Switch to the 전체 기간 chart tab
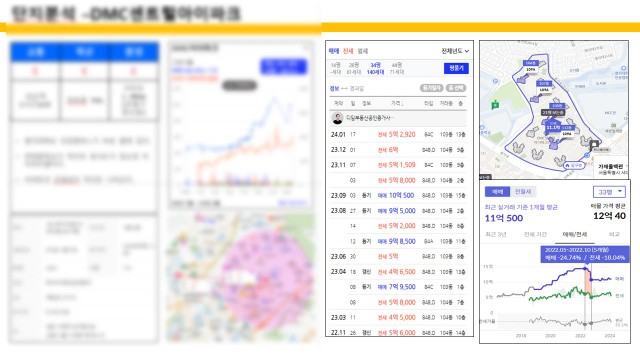The height and width of the screenshot is (360, 640). click(535, 235)
